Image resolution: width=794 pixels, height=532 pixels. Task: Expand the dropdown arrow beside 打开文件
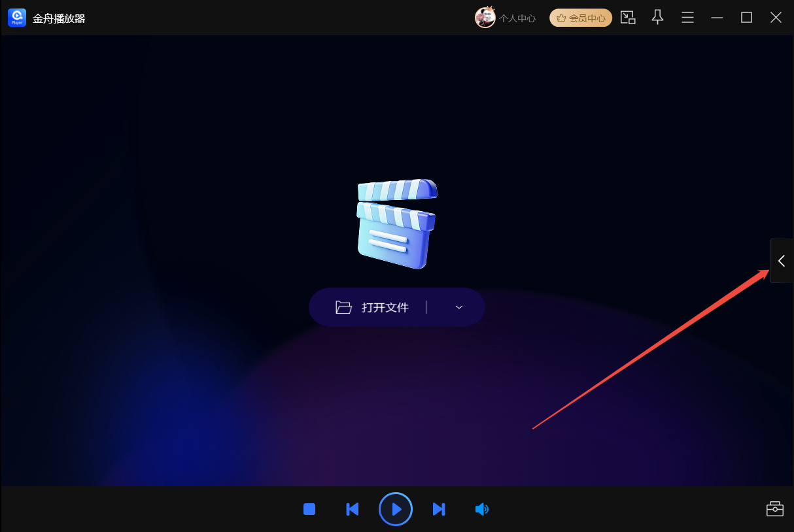tap(459, 307)
